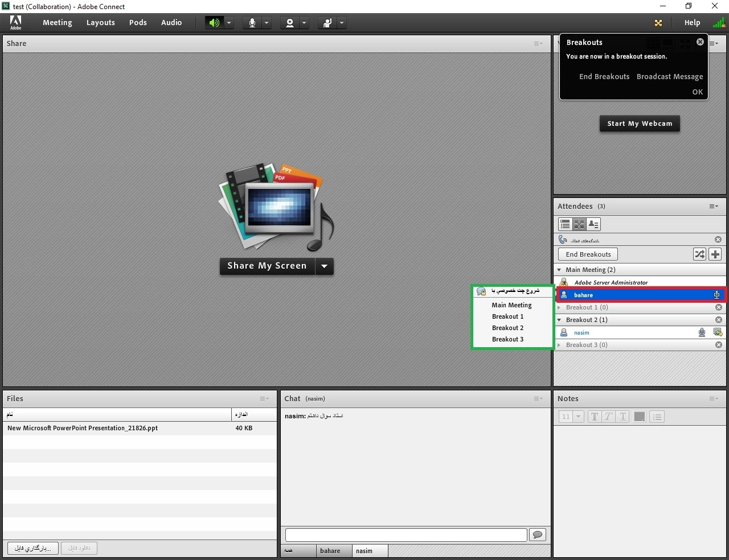The height and width of the screenshot is (560, 729).
Task: Close the Breakouts notification
Action: click(700, 42)
